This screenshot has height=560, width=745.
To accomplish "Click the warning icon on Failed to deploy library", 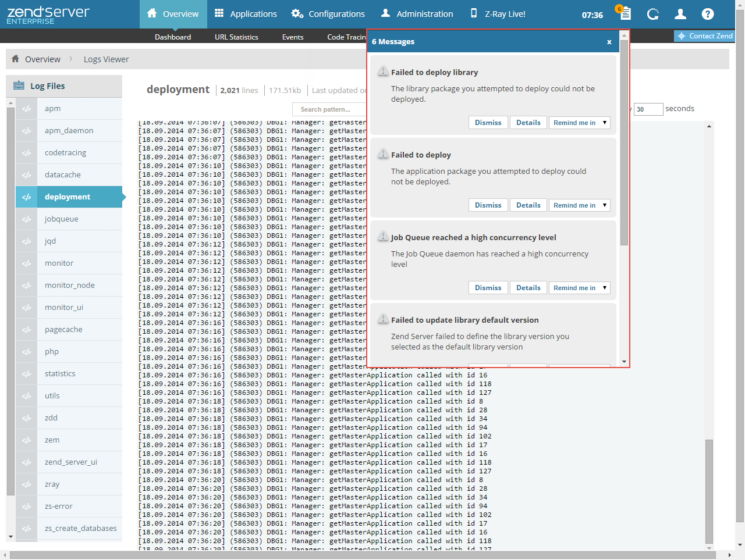I will point(383,72).
